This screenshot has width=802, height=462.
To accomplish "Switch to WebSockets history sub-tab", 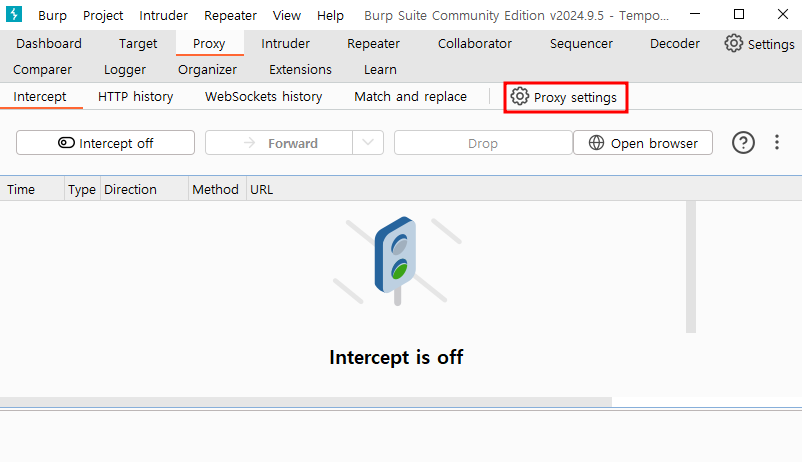I will tap(263, 96).
